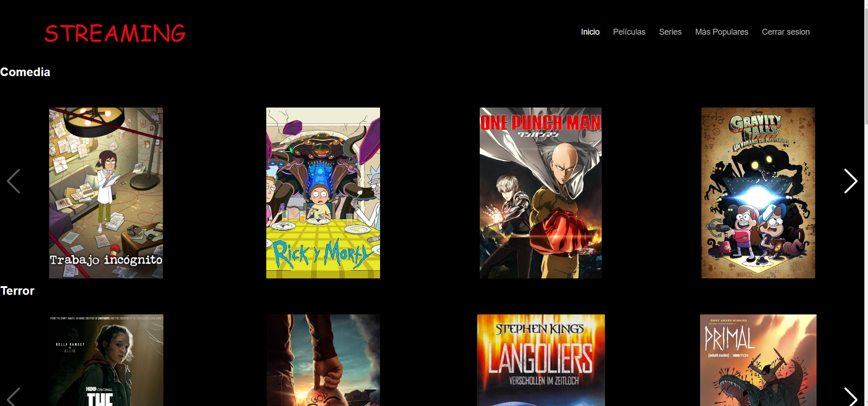Image resolution: width=868 pixels, height=406 pixels.
Task: Select the hand-on-ball sunset poster
Action: point(323,360)
